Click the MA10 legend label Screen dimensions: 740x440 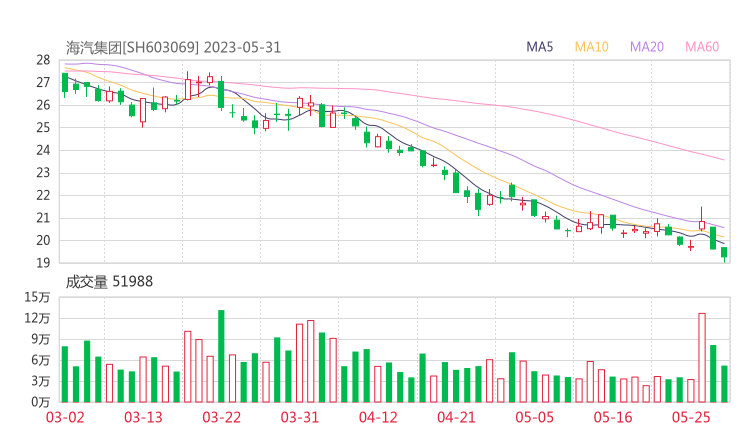[591, 47]
